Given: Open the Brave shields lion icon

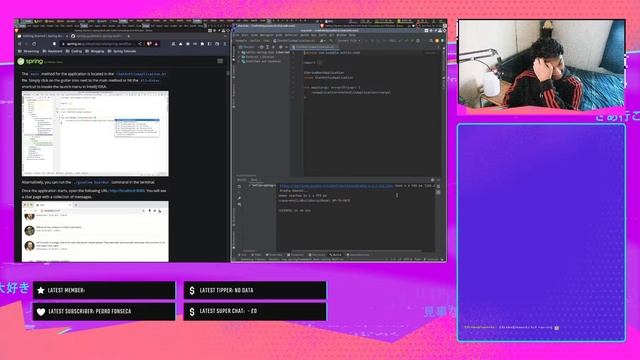Looking at the screenshot, I should pos(149,44).
